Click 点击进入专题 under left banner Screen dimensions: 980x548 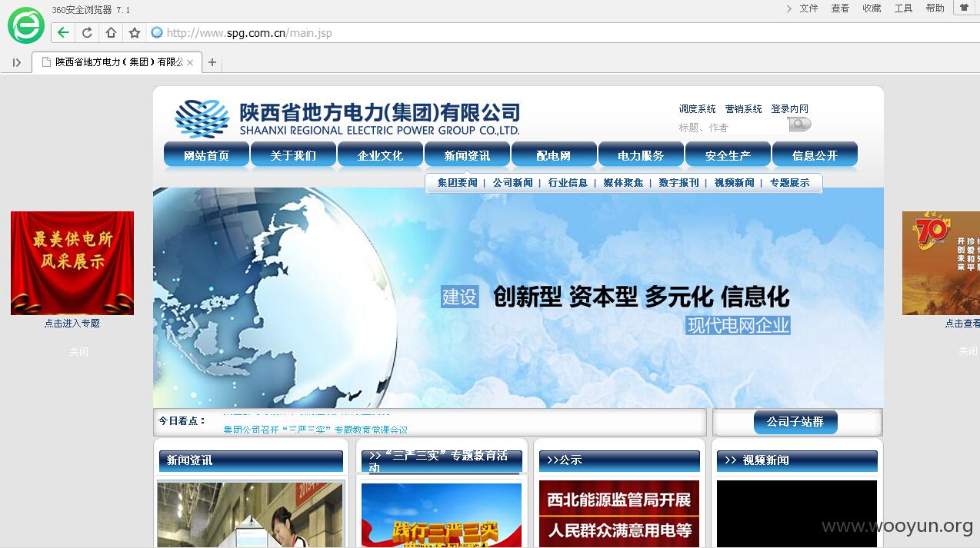tap(72, 324)
